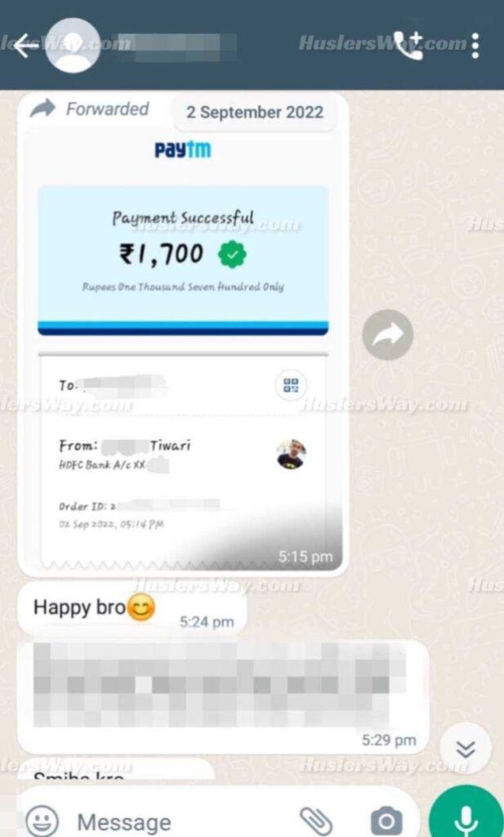The image size is (504, 837).
Task: Open the emoji picker smiley icon
Action: (42, 821)
